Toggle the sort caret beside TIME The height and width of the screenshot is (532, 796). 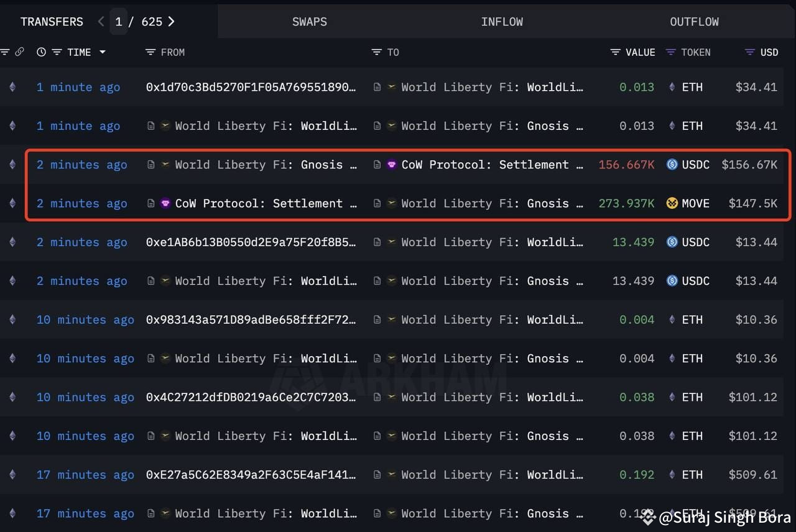103,52
